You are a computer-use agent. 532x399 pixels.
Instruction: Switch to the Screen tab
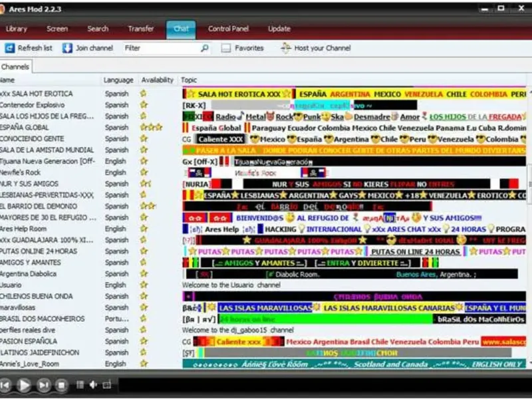57,29
